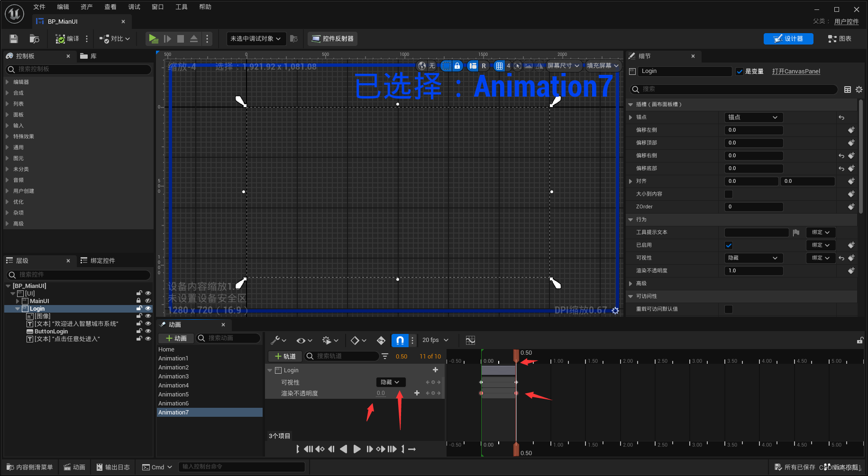Click the table view icon in details search
The width and height of the screenshot is (868, 476).
(848, 90)
